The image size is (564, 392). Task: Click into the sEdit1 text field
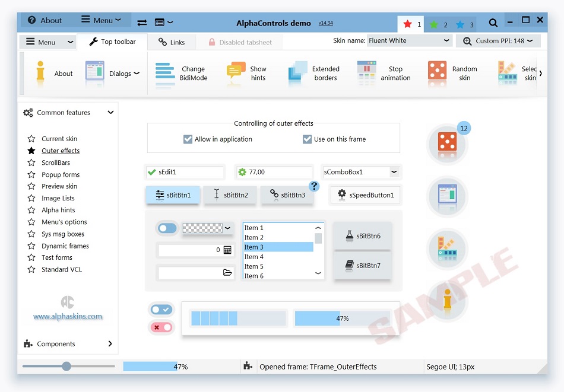pyautogui.click(x=185, y=172)
